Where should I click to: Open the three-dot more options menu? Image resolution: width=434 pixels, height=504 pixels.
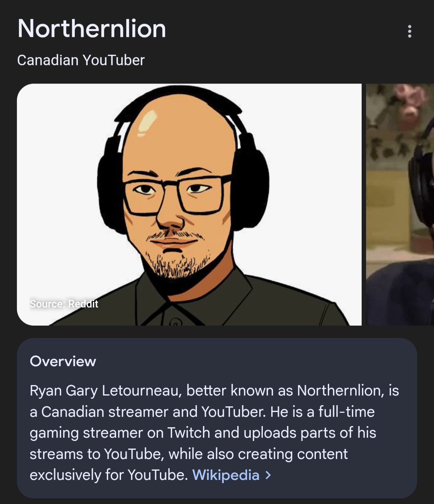(409, 31)
